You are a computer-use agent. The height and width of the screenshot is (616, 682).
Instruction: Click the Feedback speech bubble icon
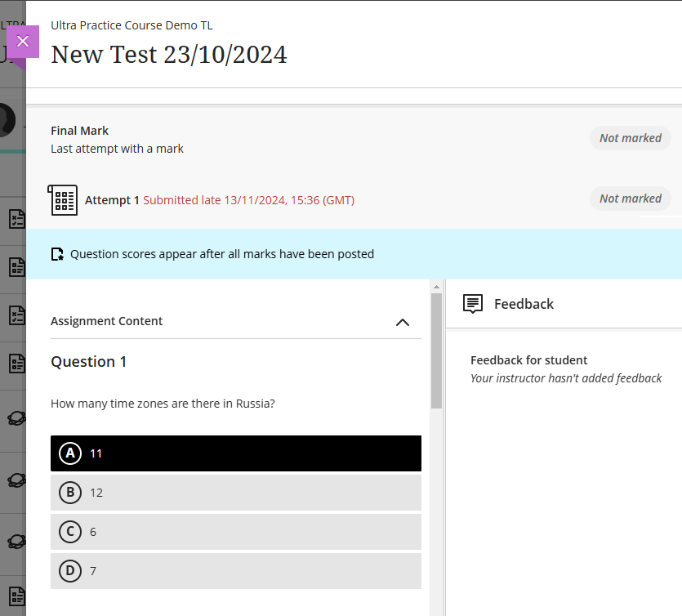click(x=473, y=304)
